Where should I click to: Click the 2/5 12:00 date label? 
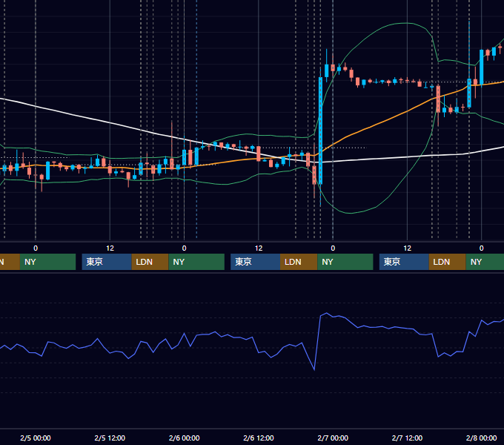tap(110, 438)
